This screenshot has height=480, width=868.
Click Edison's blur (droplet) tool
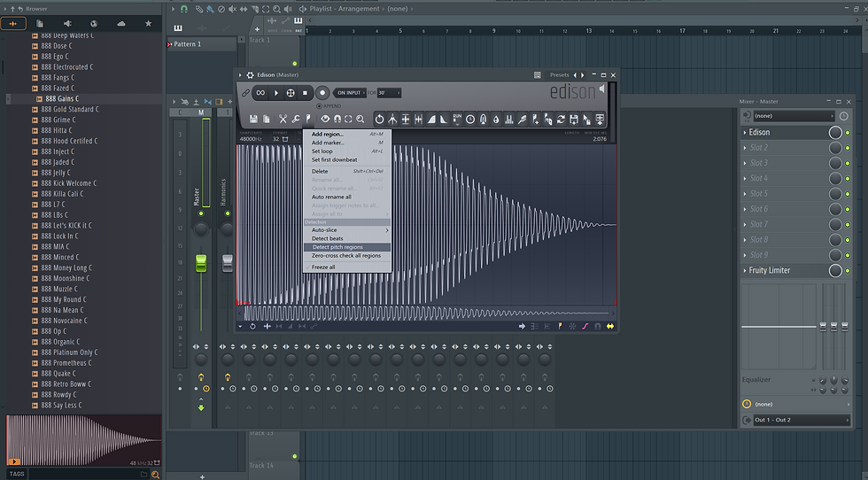(496, 119)
